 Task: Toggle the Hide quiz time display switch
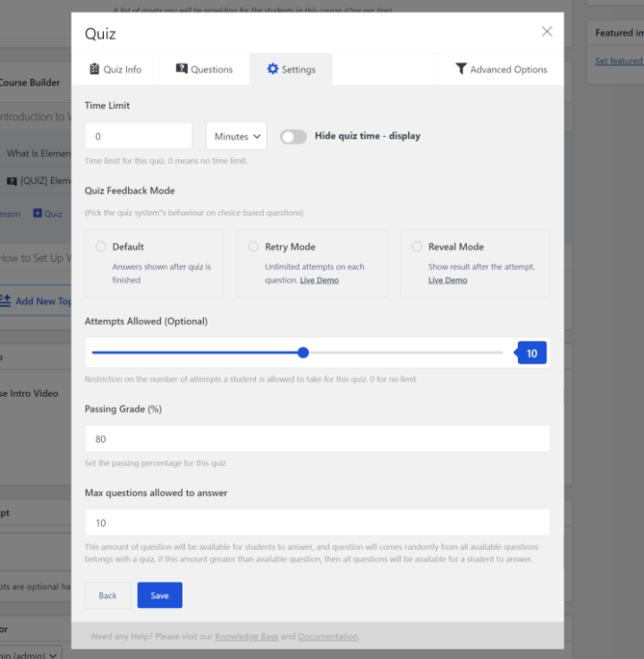pos(293,137)
